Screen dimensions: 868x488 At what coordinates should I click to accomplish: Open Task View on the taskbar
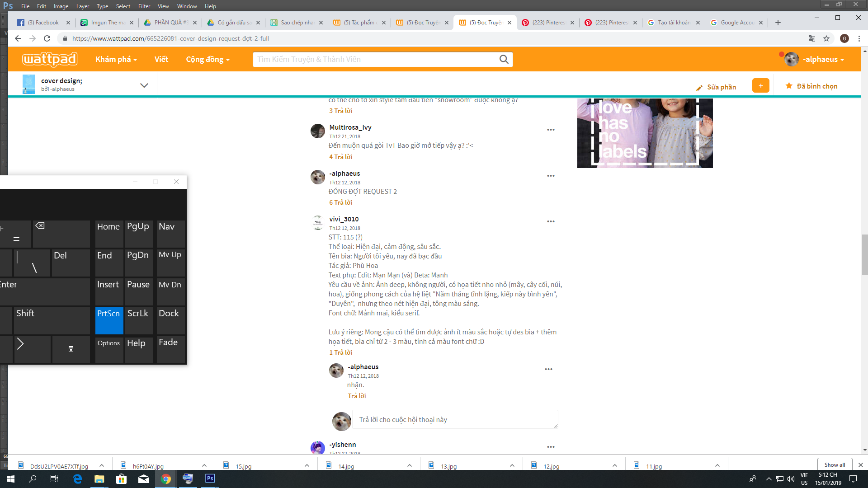click(54, 479)
